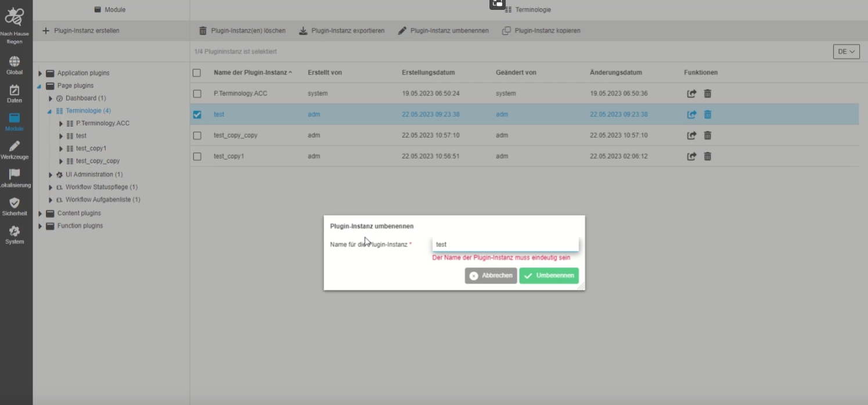Click trash icon for test_copy1 row
Image resolution: width=868 pixels, height=405 pixels.
pos(707,156)
